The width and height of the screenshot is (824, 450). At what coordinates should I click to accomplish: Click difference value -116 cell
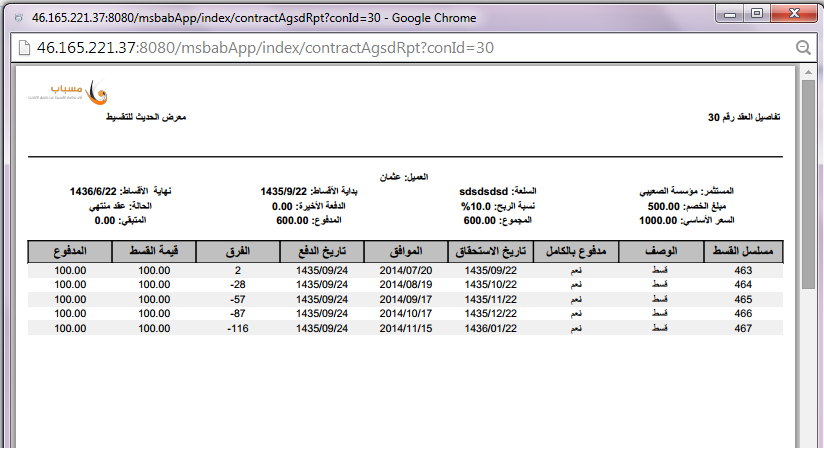tap(238, 328)
